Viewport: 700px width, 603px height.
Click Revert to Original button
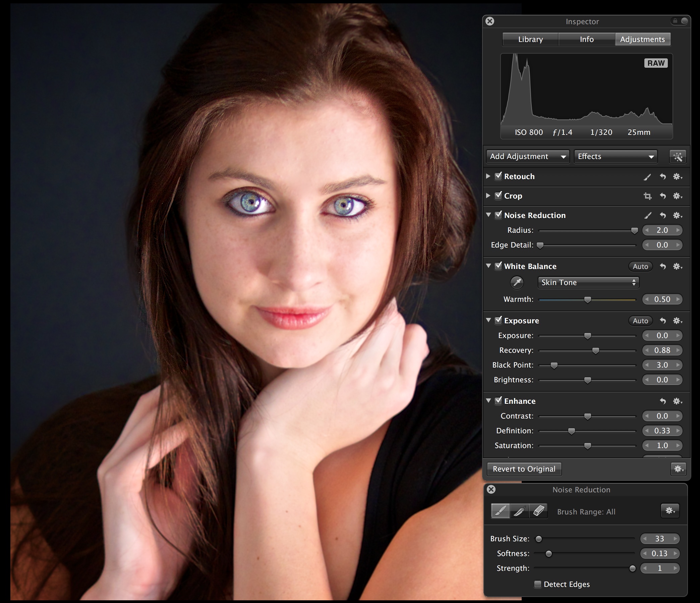(524, 469)
